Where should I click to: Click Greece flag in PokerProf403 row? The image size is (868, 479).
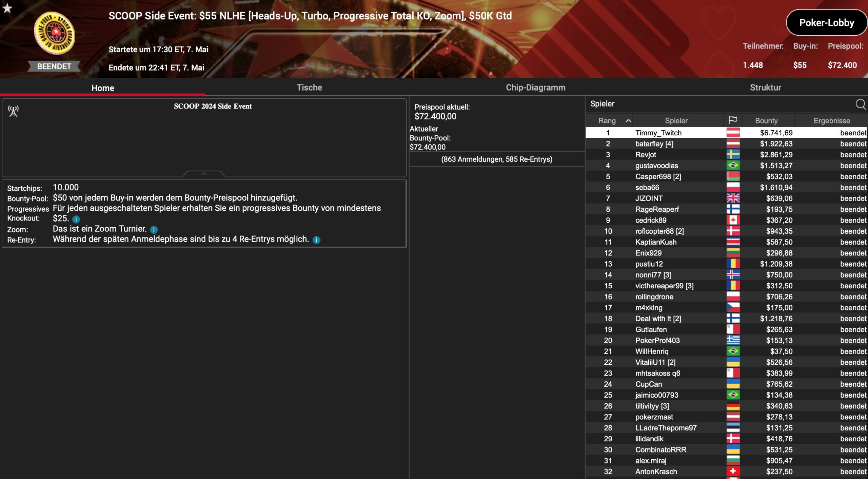733,340
